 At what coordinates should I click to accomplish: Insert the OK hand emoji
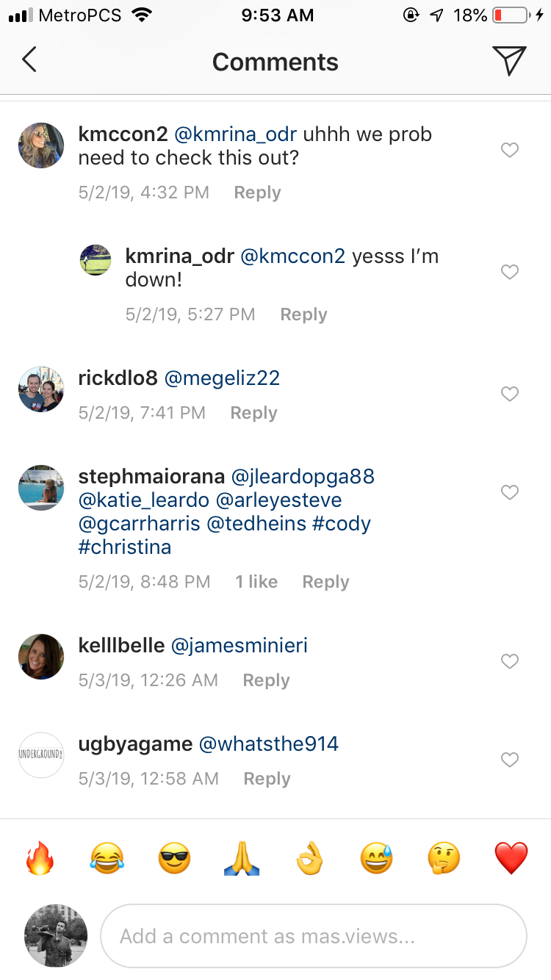pyautogui.click(x=309, y=857)
